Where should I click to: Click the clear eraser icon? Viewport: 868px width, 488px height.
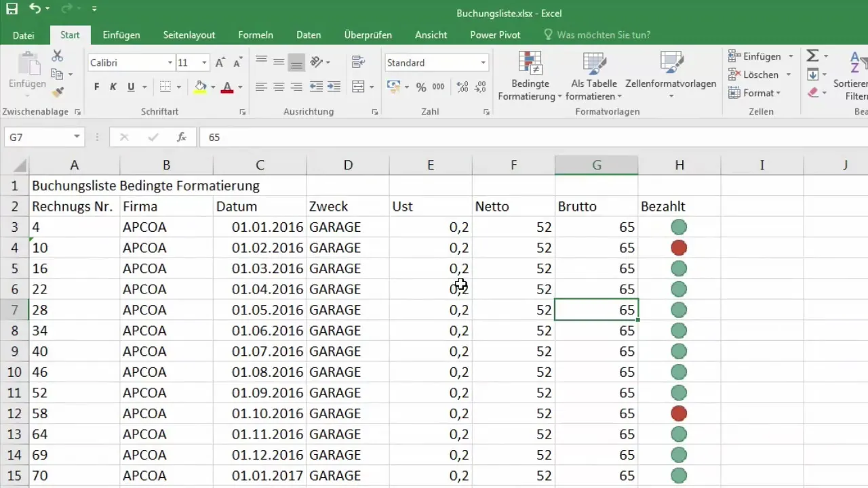pyautogui.click(x=812, y=93)
